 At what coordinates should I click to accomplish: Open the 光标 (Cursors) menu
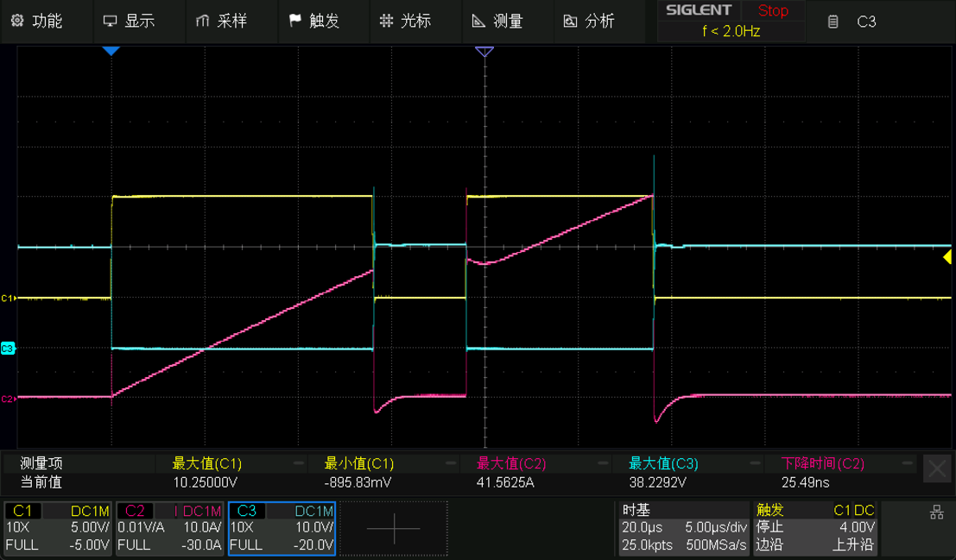(x=415, y=22)
